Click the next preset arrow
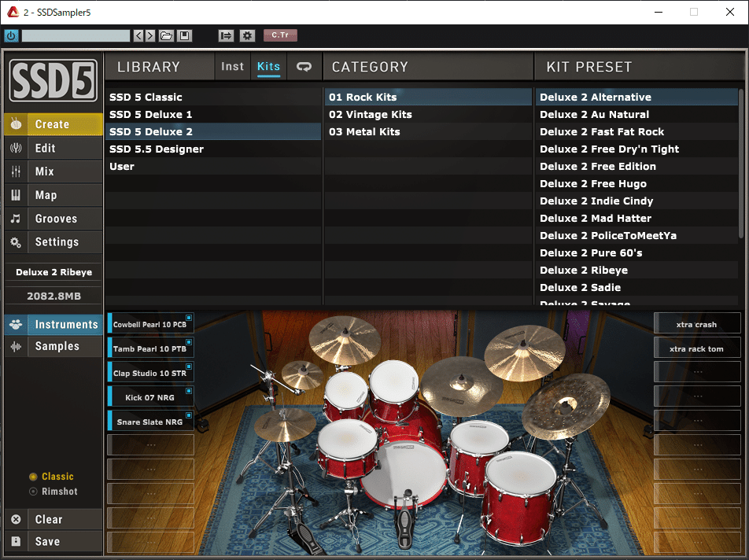The width and height of the screenshot is (749, 560). click(x=149, y=35)
